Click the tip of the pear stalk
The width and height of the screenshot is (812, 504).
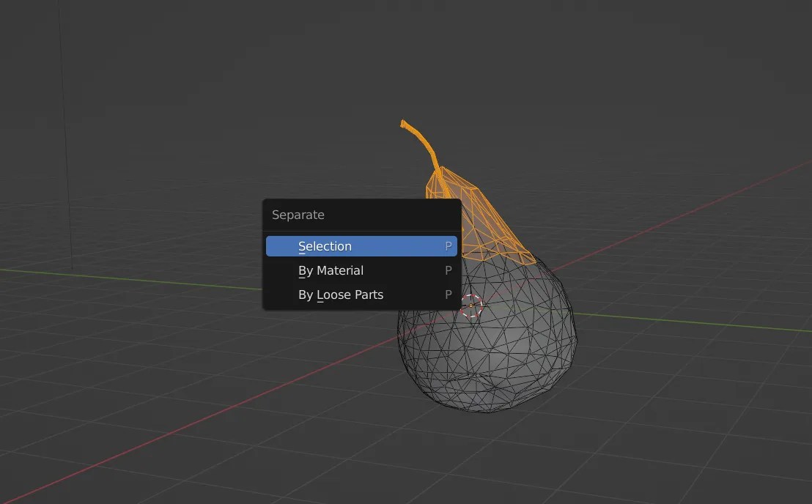[x=402, y=122]
